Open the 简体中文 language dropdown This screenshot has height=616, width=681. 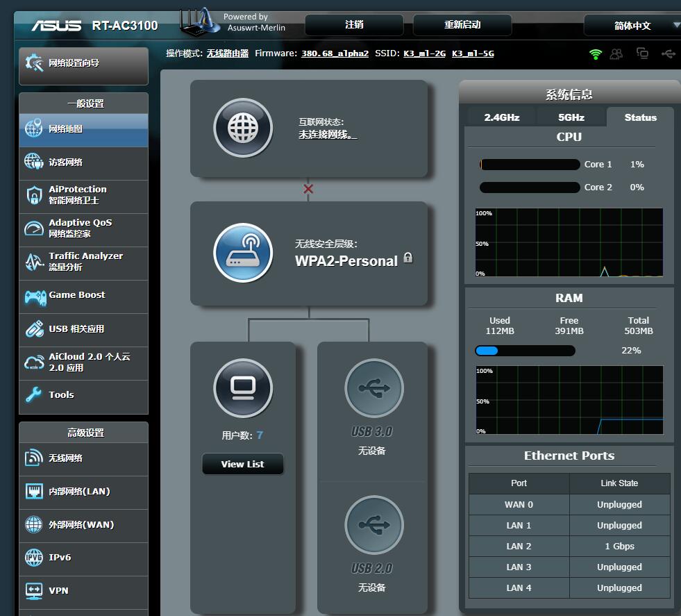point(633,26)
